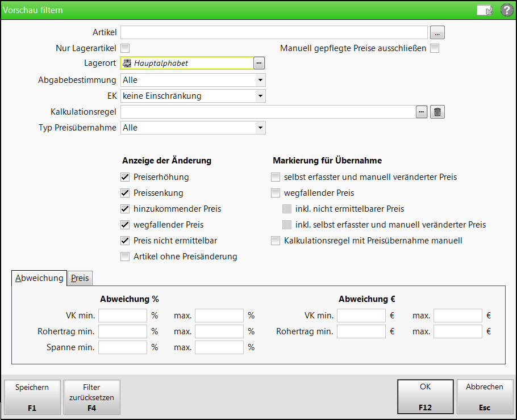Open article browse button next to Artikel

click(x=436, y=32)
